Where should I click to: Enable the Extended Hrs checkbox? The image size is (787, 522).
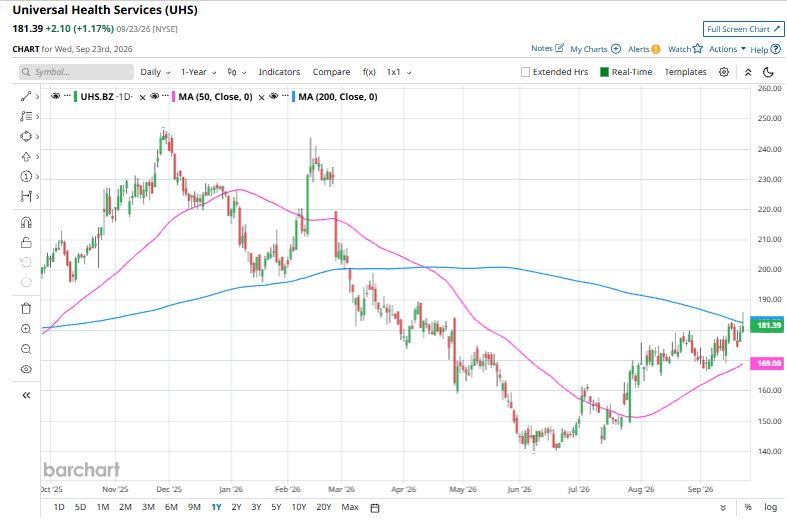tap(526, 72)
